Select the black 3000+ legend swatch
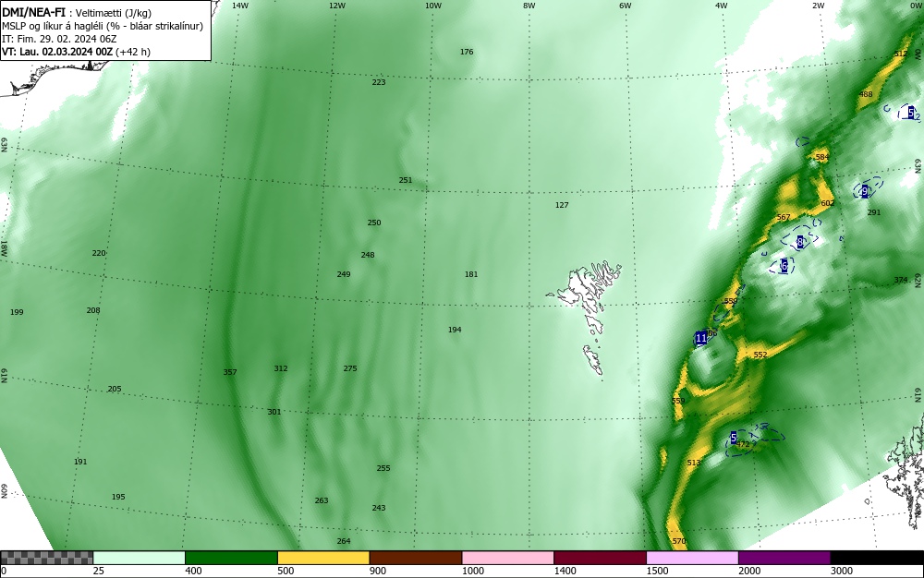This screenshot has height=578, width=924. pos(877,558)
